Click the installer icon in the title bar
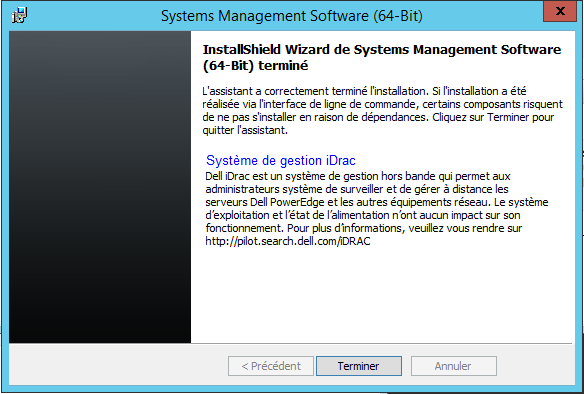Viewport: 584px width, 394px height. coord(19,15)
